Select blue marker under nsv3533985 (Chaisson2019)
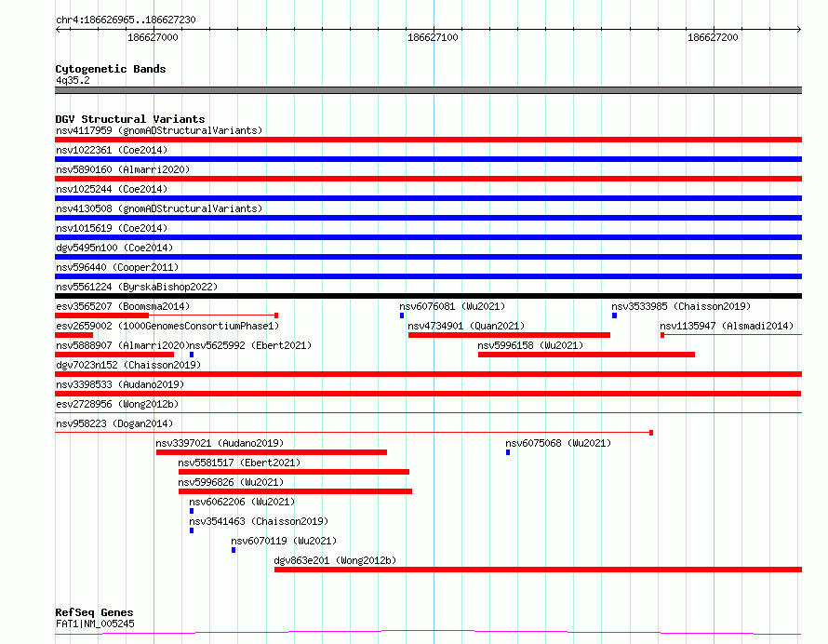Screen dimensions: 828x644 pos(614,315)
